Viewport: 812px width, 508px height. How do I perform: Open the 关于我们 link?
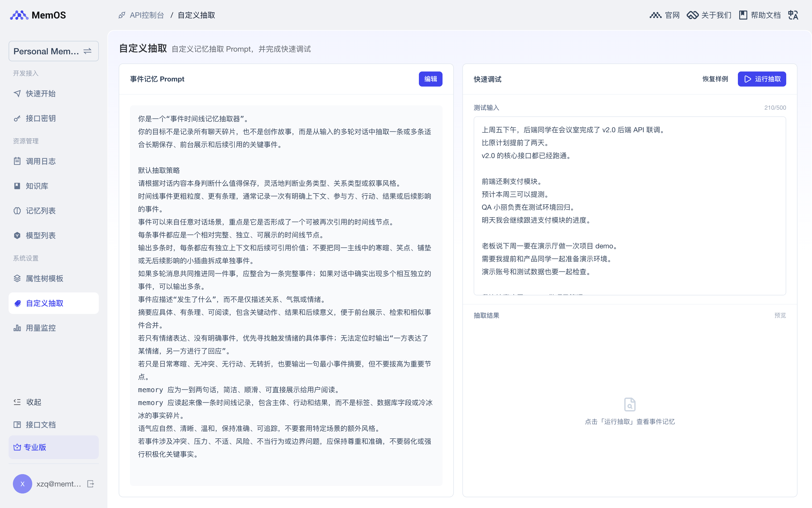point(716,15)
